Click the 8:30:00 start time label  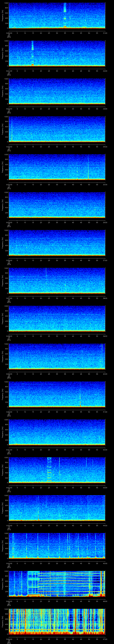pos(9,33)
